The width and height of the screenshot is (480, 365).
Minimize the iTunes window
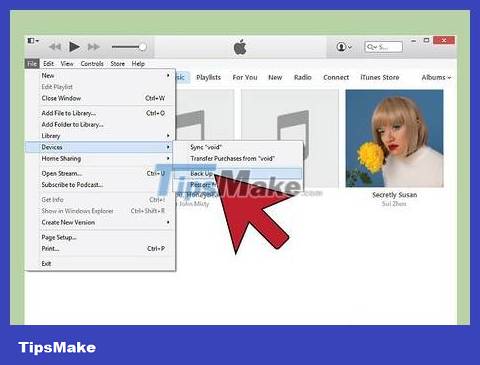tap(413, 41)
